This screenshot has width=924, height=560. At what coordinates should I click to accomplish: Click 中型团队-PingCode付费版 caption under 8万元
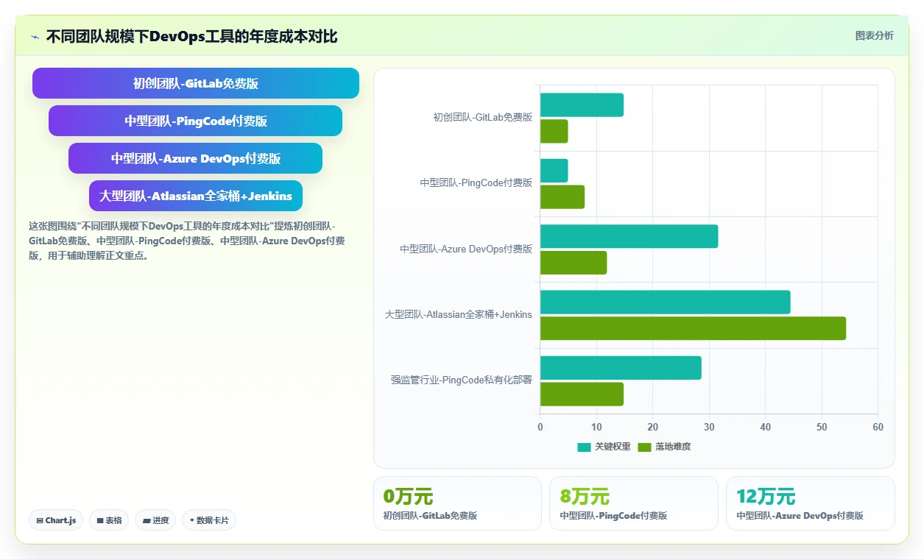coord(613,516)
